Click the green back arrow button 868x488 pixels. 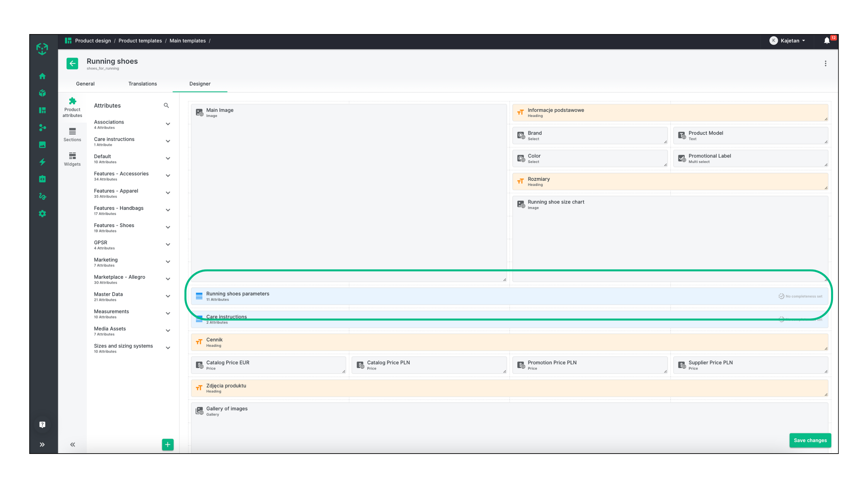tap(72, 63)
